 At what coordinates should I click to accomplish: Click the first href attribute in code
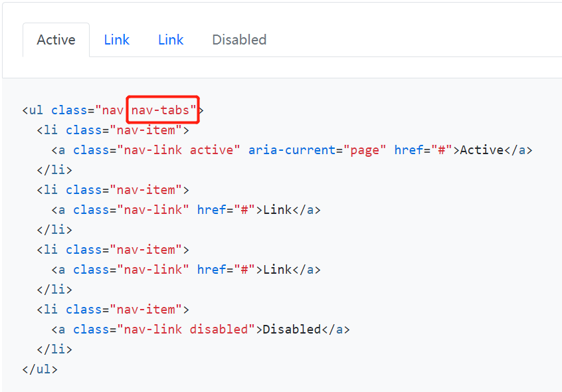click(x=408, y=149)
